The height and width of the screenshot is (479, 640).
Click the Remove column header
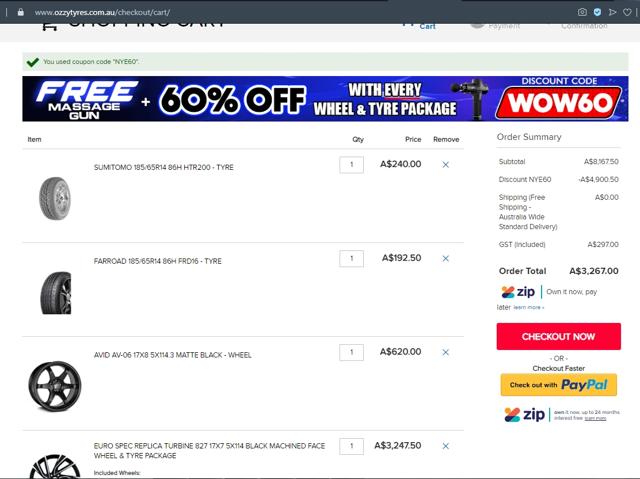coord(446,140)
